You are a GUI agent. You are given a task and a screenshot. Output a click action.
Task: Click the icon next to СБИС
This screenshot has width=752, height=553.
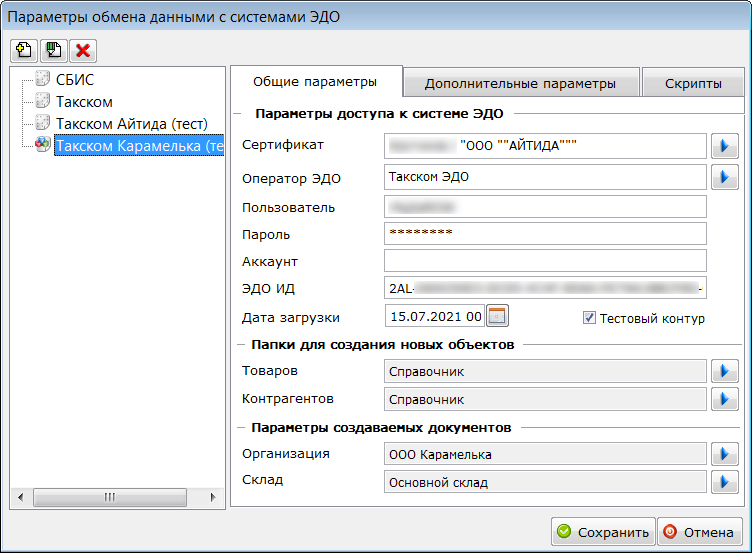(43, 79)
